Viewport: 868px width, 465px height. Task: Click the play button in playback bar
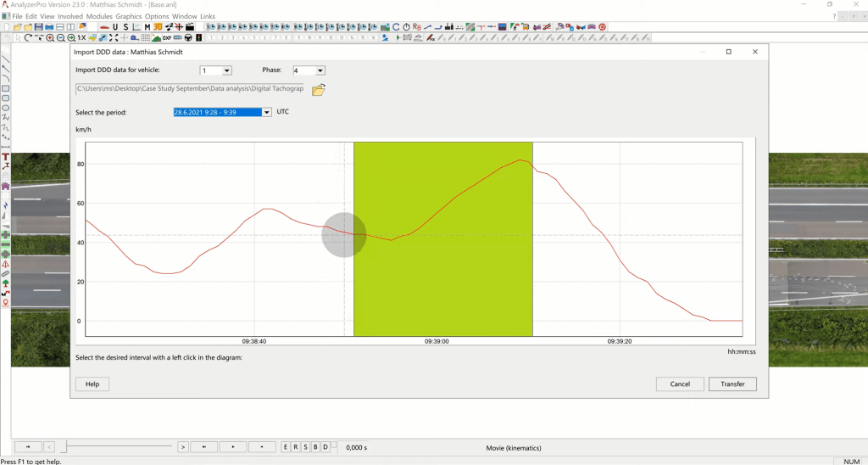(233, 447)
